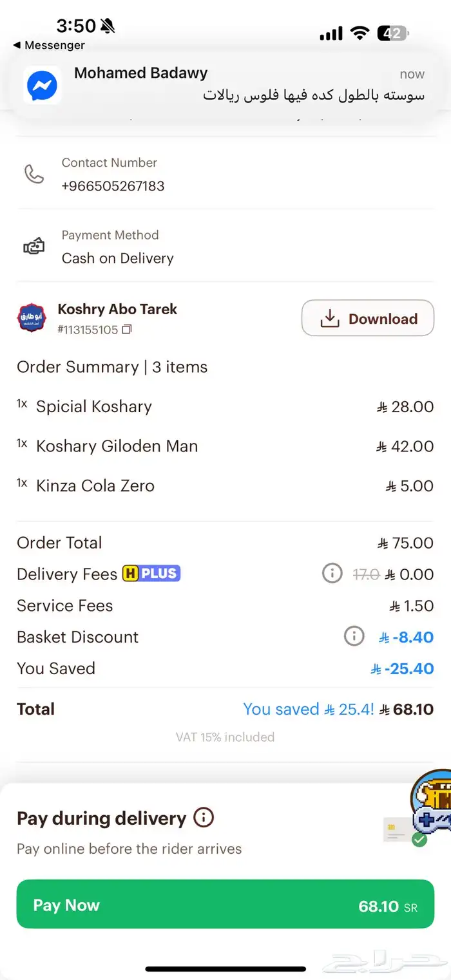Tap the battery level indicator
Image resolution: width=451 pixels, height=980 pixels.
pyautogui.click(x=391, y=33)
